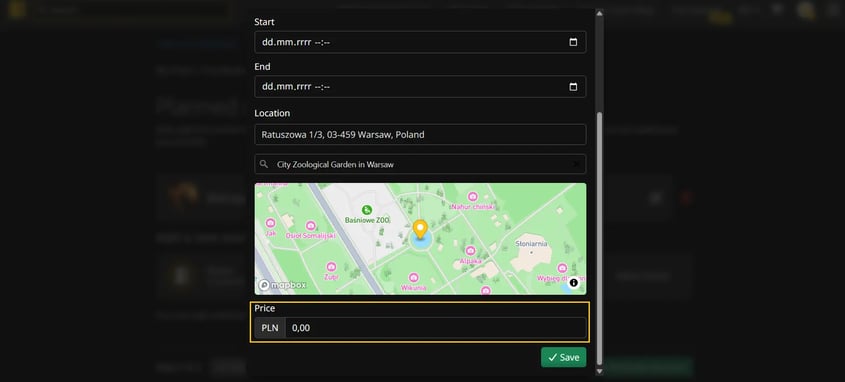
Task: Focus the Start date and time field
Action: point(420,42)
